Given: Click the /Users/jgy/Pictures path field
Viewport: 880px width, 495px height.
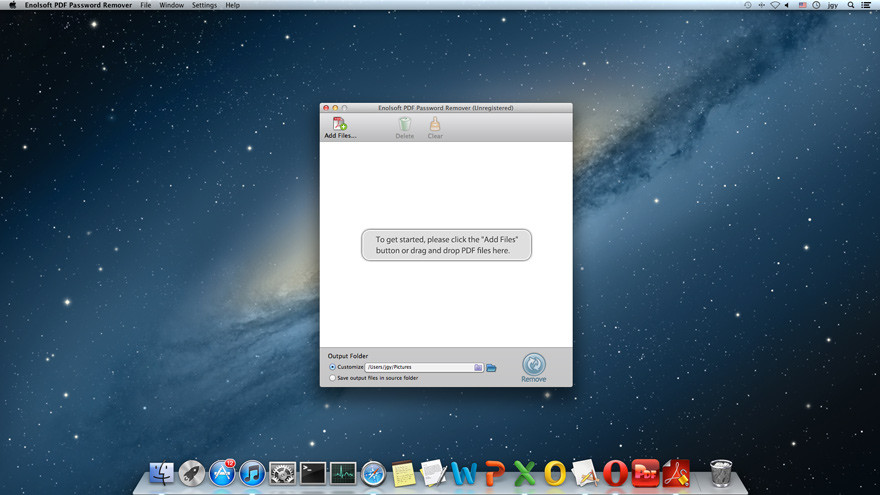Looking at the screenshot, I should (x=424, y=367).
